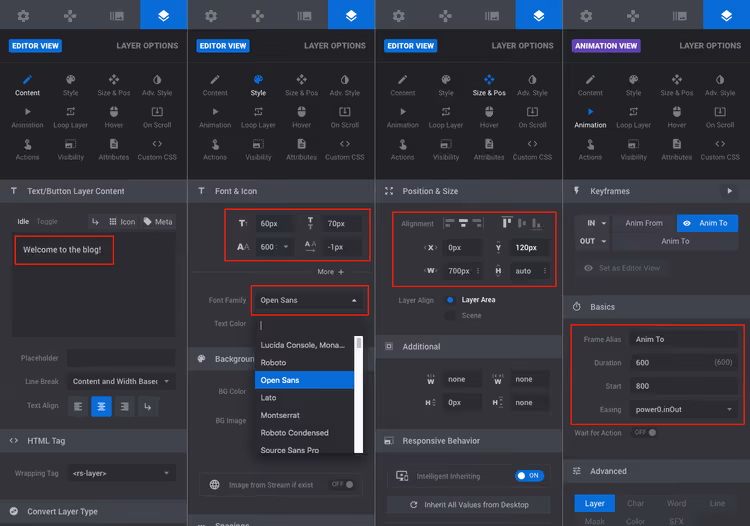Set Text Align to center
Image resolution: width=750 pixels, height=526 pixels.
tap(101, 406)
